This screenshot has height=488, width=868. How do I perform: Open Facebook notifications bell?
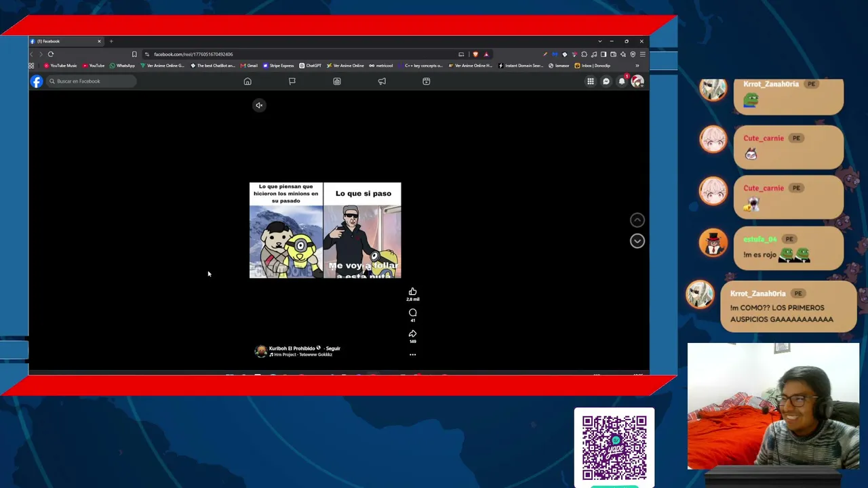[622, 81]
